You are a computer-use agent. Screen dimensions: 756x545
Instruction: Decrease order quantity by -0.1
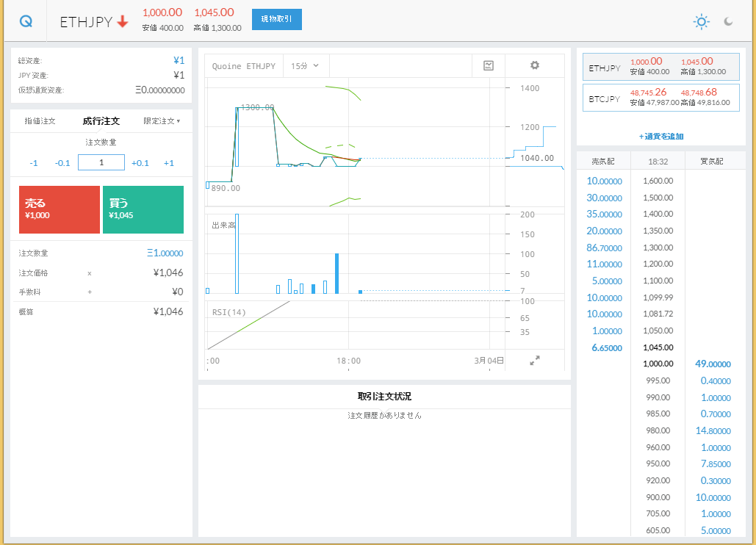coord(62,163)
